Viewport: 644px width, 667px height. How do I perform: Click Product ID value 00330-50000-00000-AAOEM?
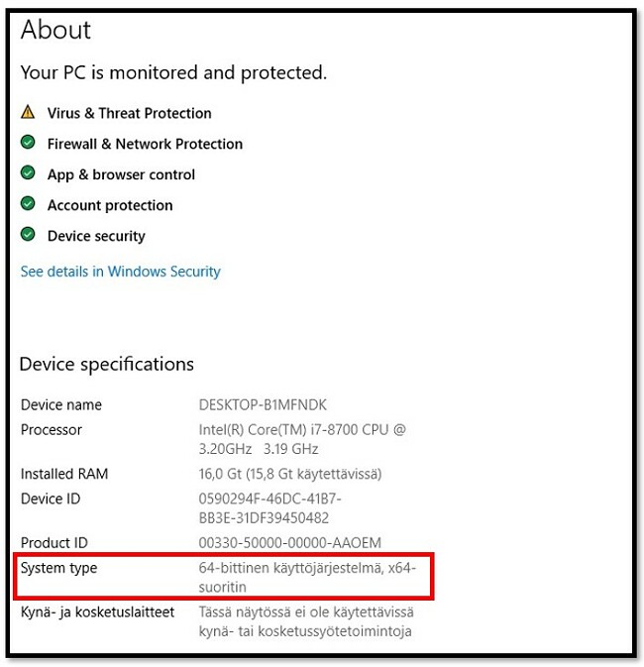[x=289, y=543]
